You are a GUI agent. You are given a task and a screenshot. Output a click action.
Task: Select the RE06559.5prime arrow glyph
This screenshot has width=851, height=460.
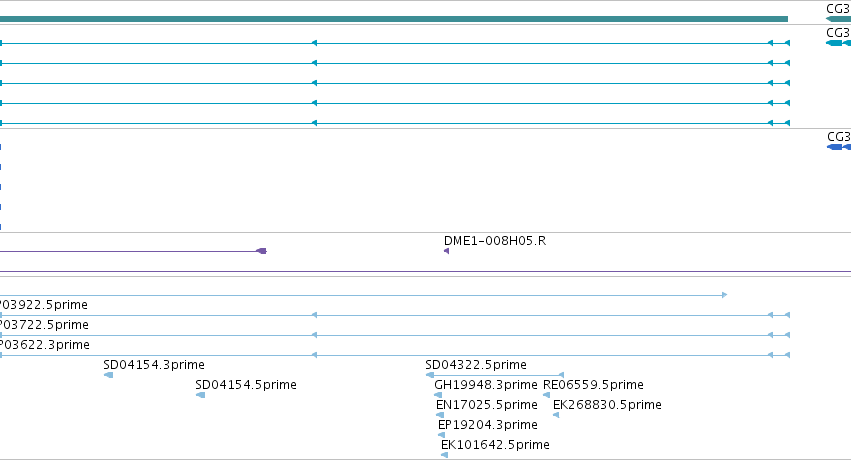pyautogui.click(x=547, y=395)
